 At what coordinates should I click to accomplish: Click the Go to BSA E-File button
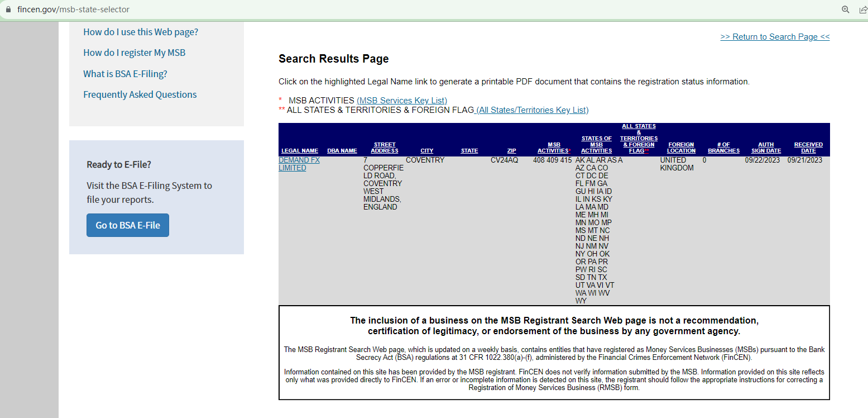coord(128,225)
